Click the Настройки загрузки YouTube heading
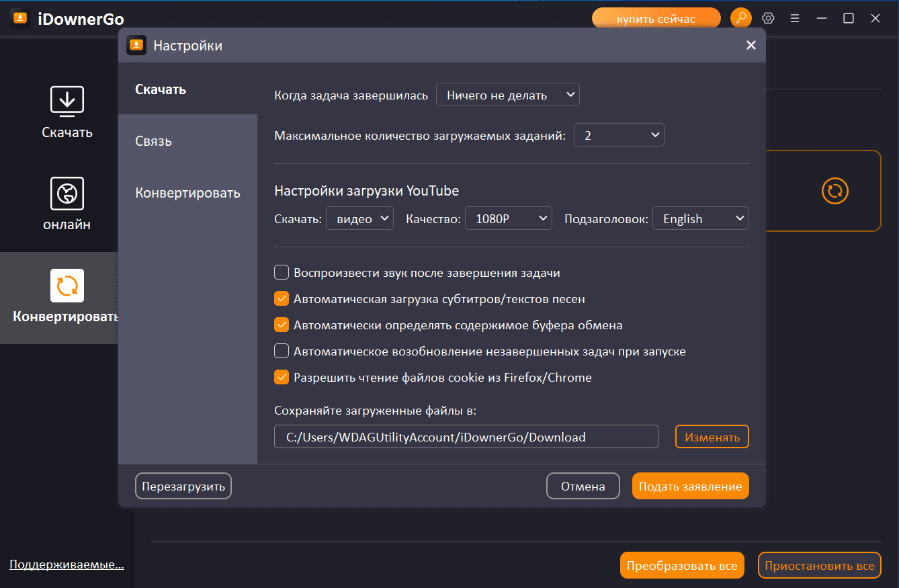Image resolution: width=899 pixels, height=588 pixels. click(367, 191)
